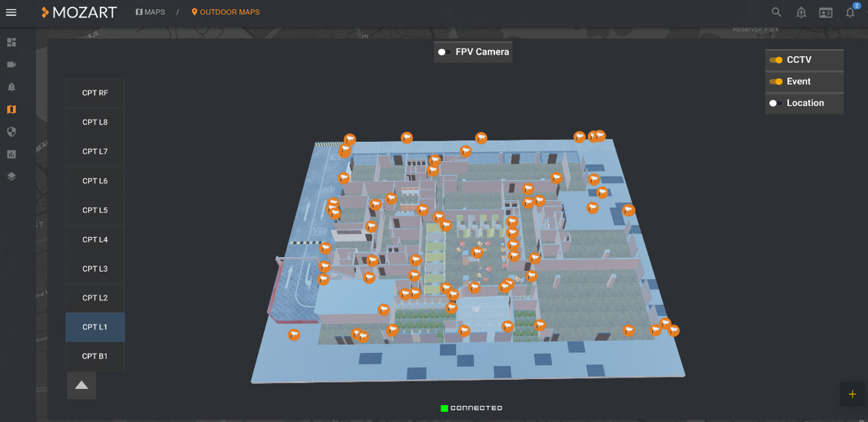This screenshot has width=868, height=422.
Task: Expand the yellow plus button at bottom right
Action: (x=852, y=394)
